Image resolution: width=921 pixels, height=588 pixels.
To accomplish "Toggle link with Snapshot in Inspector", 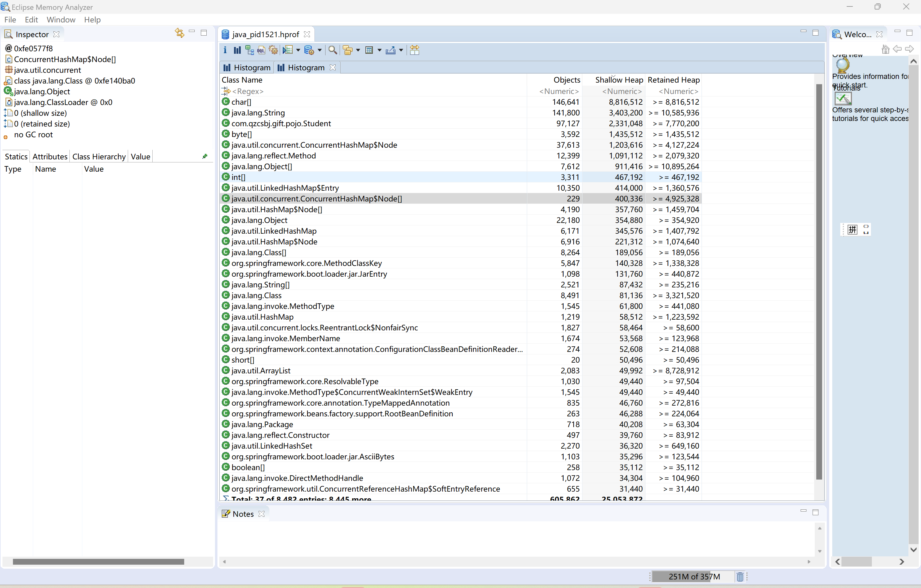I will (x=179, y=33).
